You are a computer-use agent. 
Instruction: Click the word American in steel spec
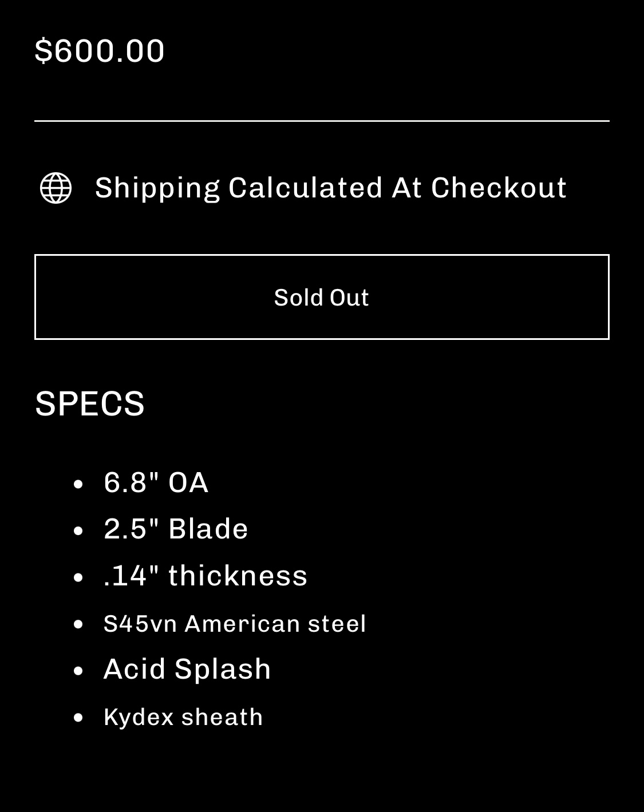click(x=243, y=624)
